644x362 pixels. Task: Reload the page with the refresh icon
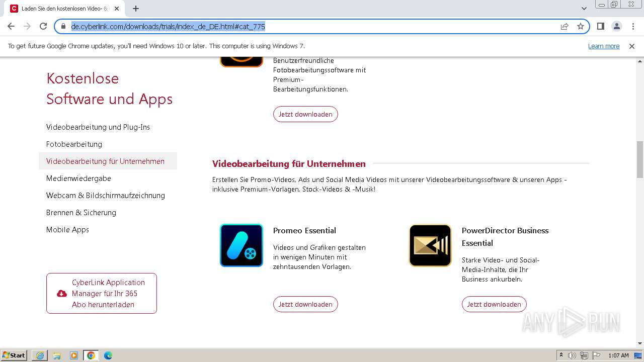[43, 26]
